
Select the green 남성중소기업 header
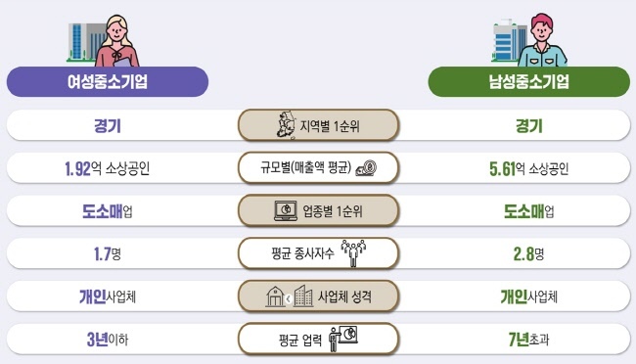click(x=529, y=81)
